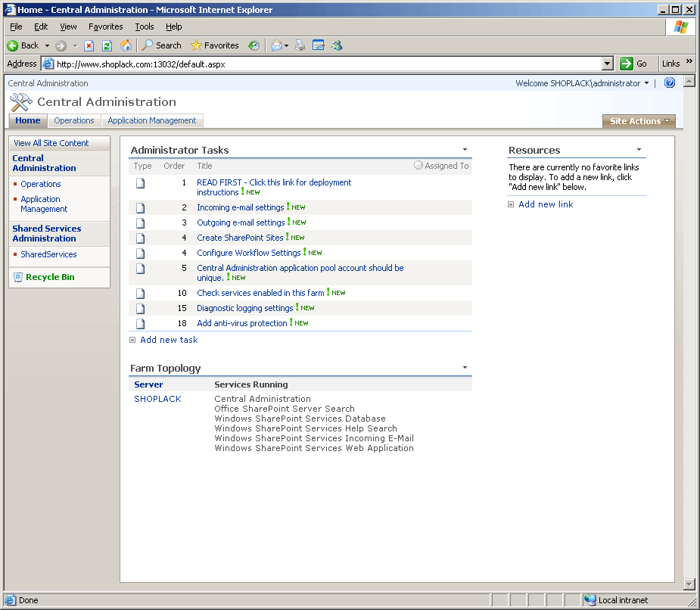
Task: Open the Help menu
Action: pos(173,26)
